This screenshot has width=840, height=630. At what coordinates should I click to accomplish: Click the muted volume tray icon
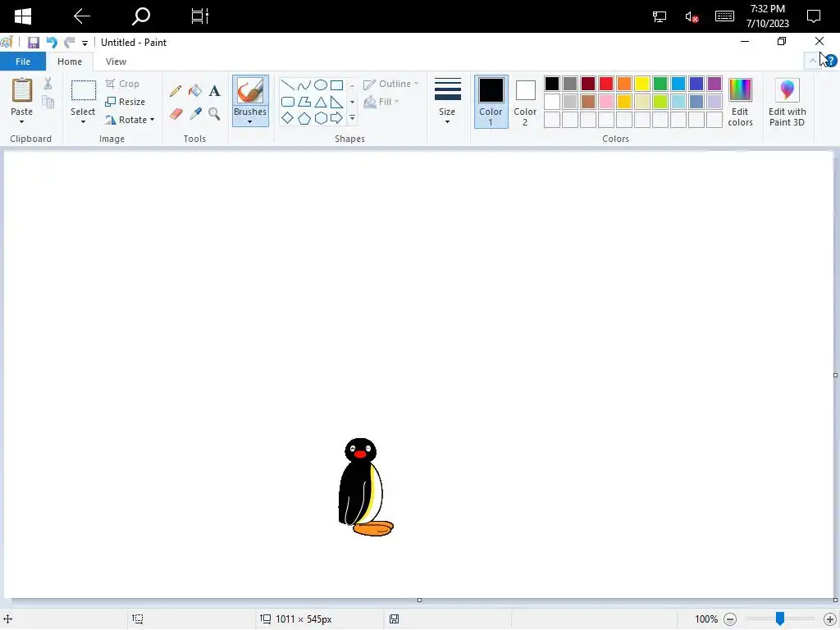(692, 16)
